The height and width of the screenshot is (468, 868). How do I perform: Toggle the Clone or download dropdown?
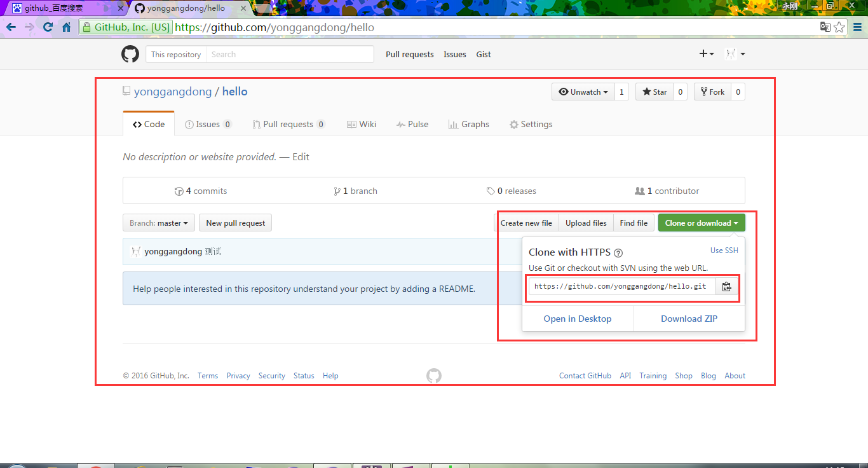click(702, 223)
